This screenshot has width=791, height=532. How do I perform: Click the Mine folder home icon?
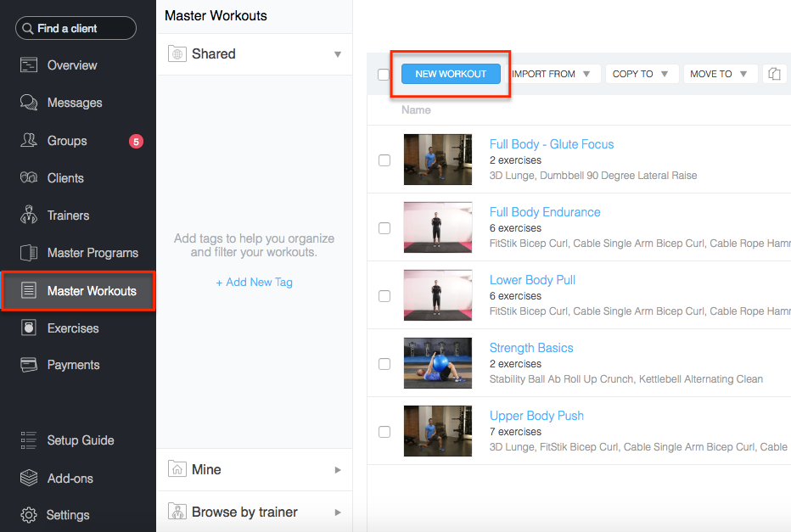tap(177, 469)
